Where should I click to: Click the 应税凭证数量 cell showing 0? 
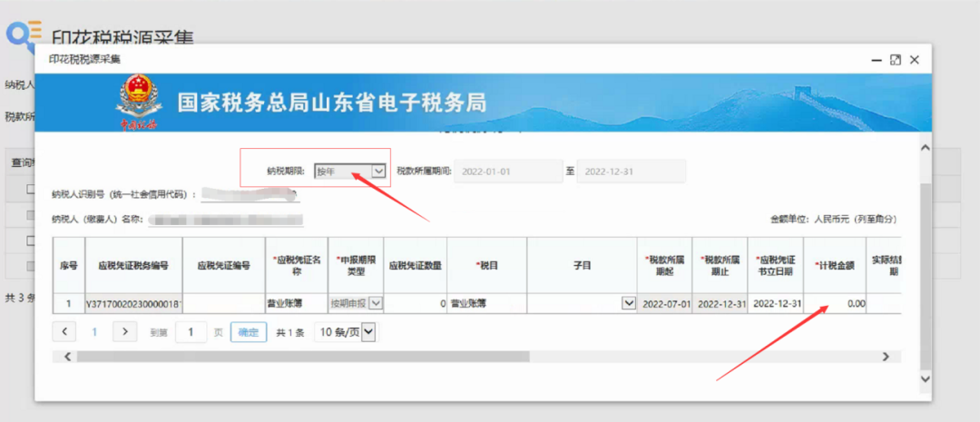coord(416,303)
